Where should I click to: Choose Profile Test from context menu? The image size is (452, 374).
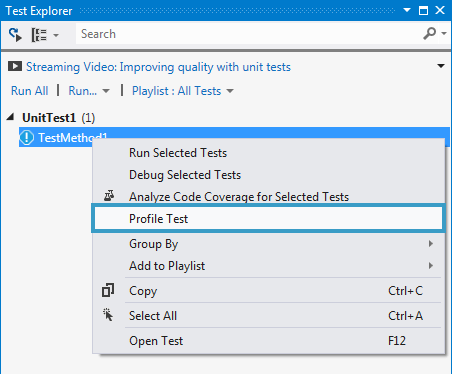coord(269,219)
